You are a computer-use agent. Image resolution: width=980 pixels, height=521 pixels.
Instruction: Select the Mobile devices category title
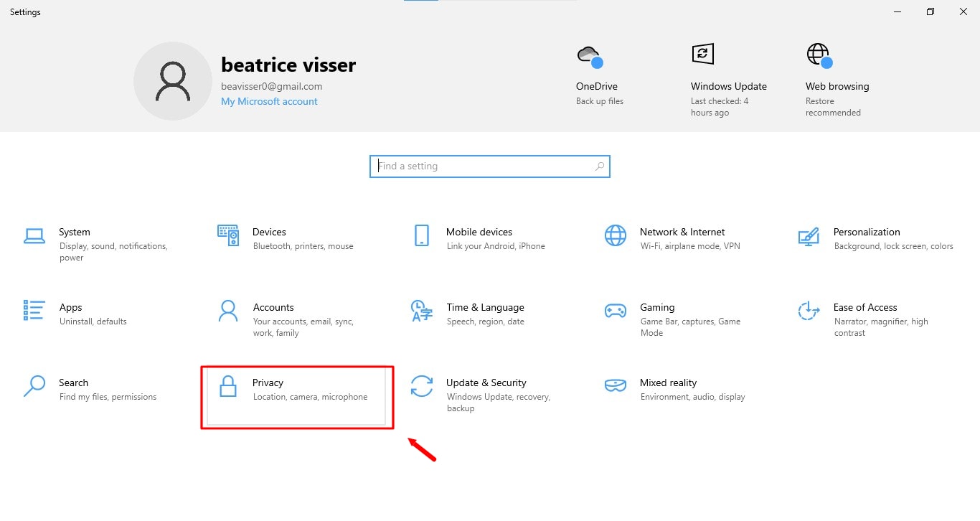479,232
